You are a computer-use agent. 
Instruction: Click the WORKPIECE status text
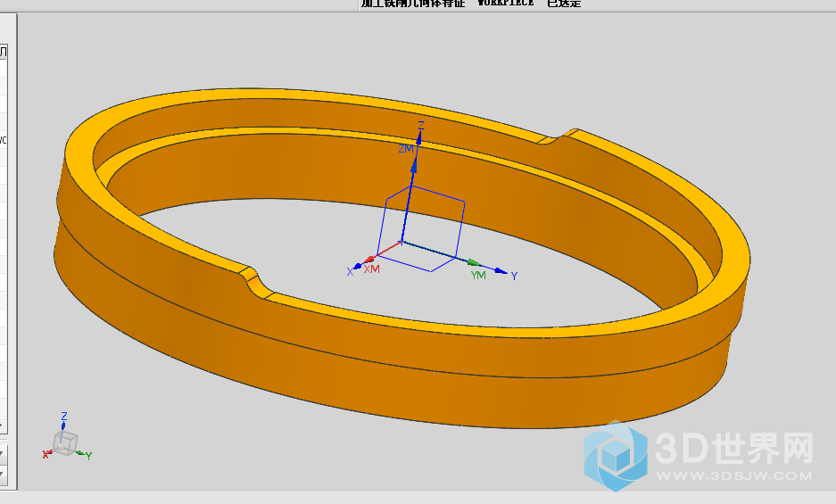click(505, 3)
